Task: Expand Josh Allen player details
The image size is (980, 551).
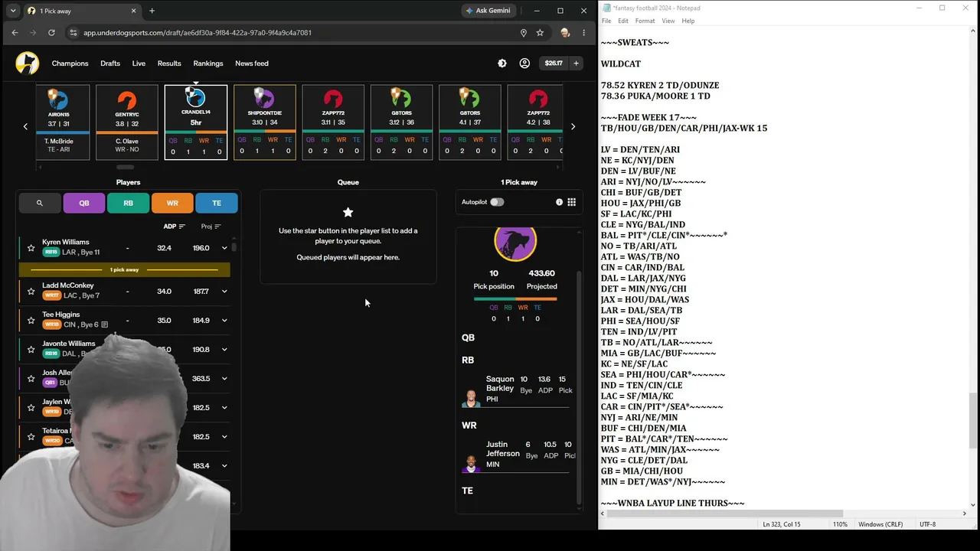Action: click(224, 379)
